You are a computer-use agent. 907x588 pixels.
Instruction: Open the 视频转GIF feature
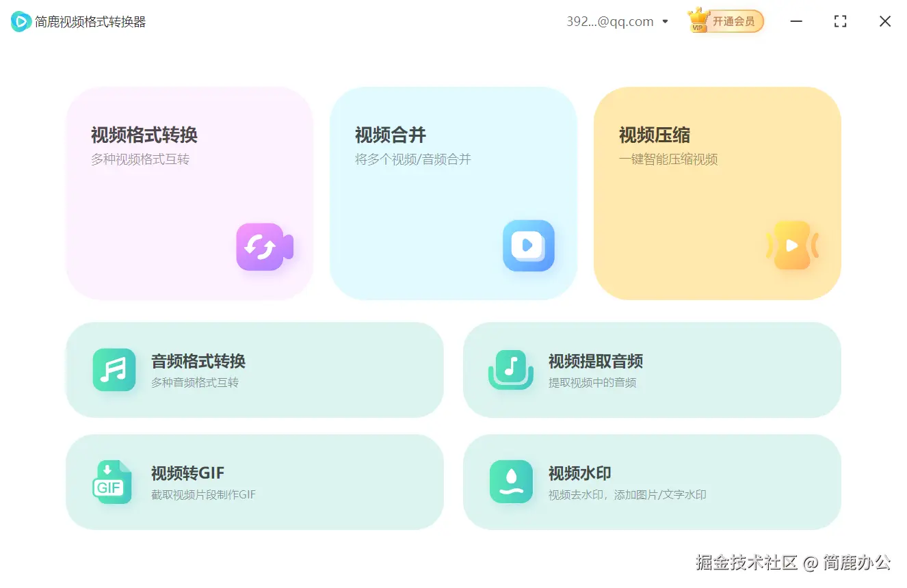(254, 482)
